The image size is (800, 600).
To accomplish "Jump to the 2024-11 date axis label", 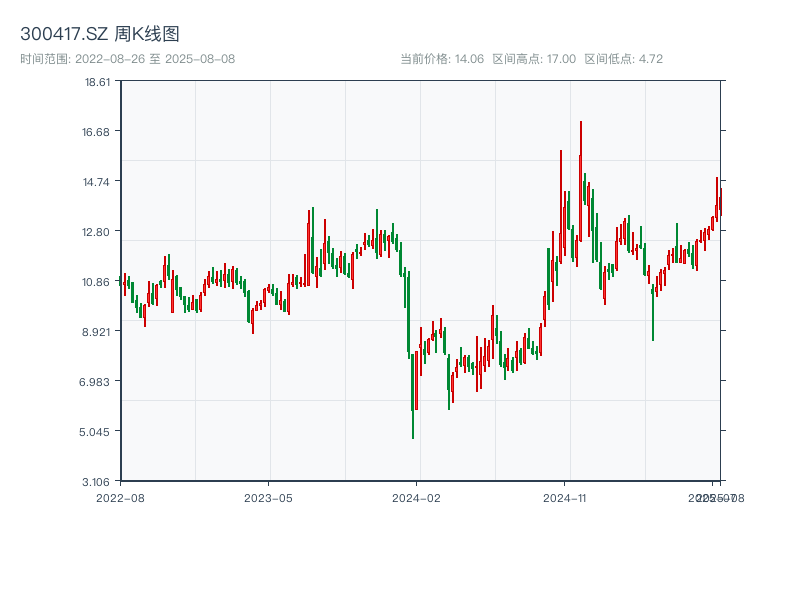I will click(x=566, y=497).
